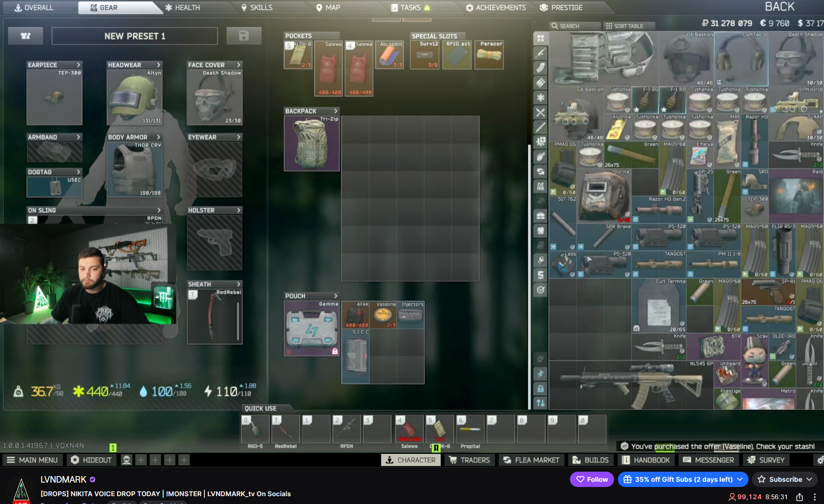Filter stash by the circular arrows icon
Screen dimensions: 824x504
tap(541, 171)
